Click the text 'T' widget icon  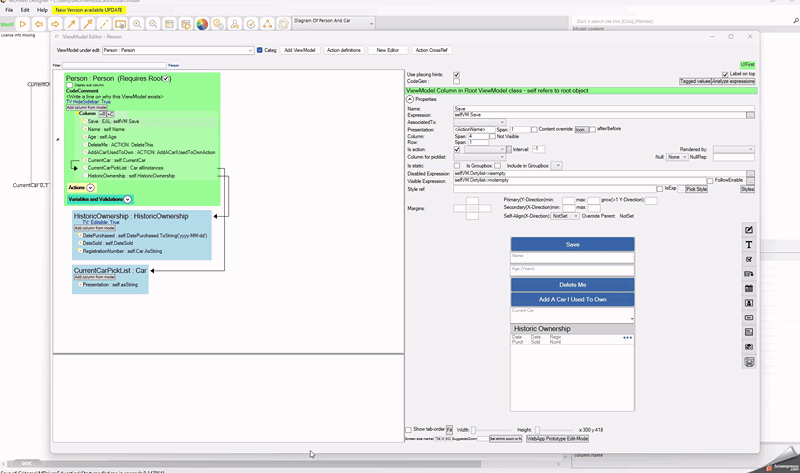749,245
